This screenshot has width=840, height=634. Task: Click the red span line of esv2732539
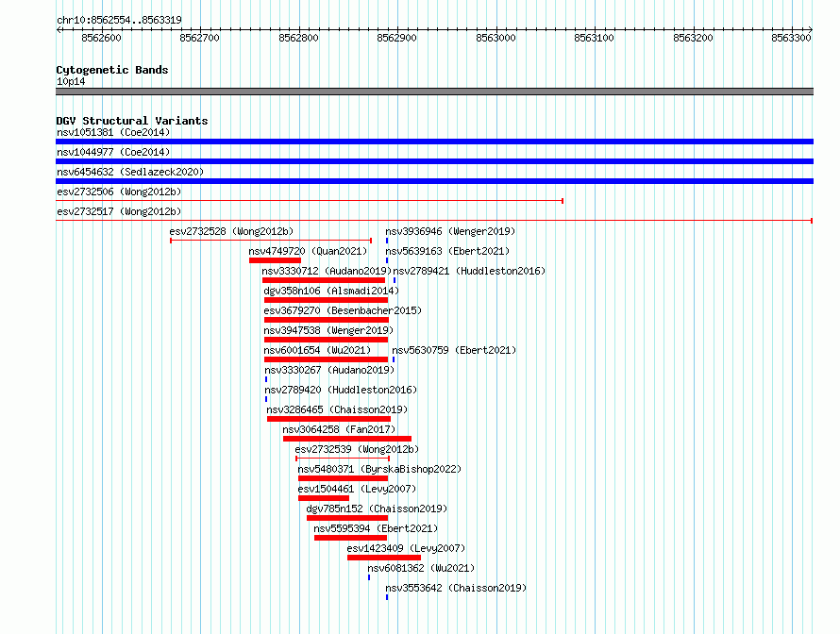tap(343, 459)
